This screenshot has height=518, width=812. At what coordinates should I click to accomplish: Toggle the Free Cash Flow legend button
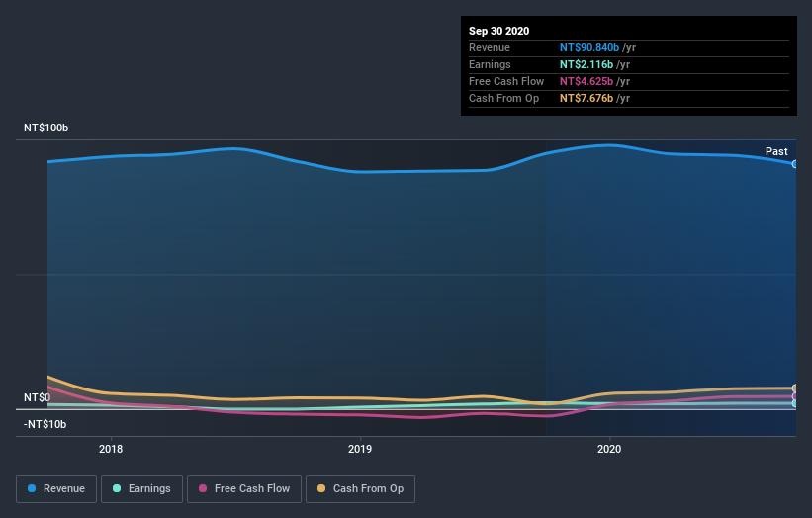(x=244, y=489)
